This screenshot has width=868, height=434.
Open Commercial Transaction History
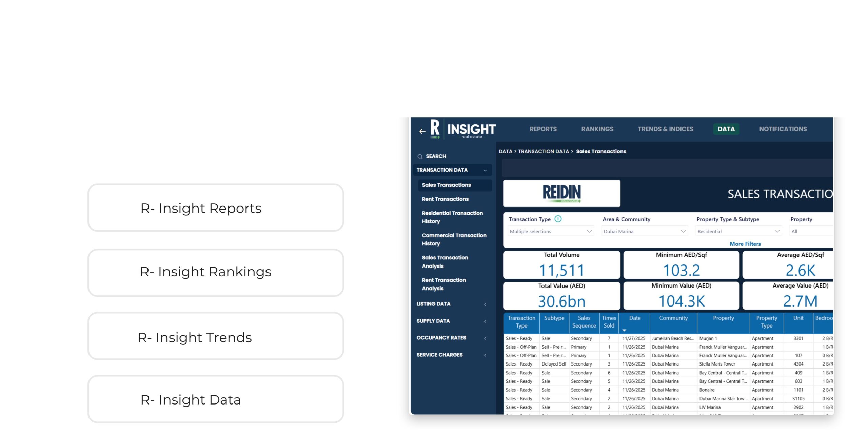(x=454, y=239)
